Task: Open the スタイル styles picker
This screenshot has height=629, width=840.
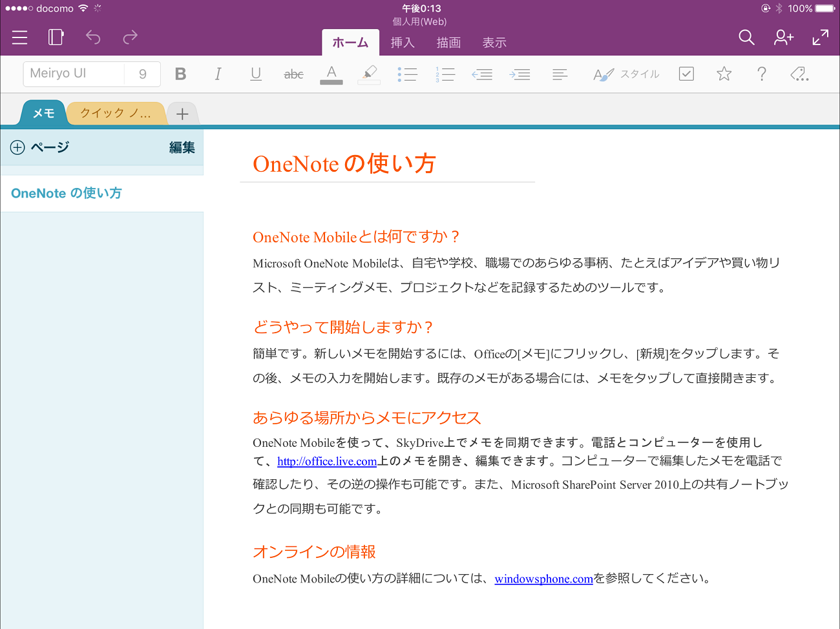Action: [626, 74]
